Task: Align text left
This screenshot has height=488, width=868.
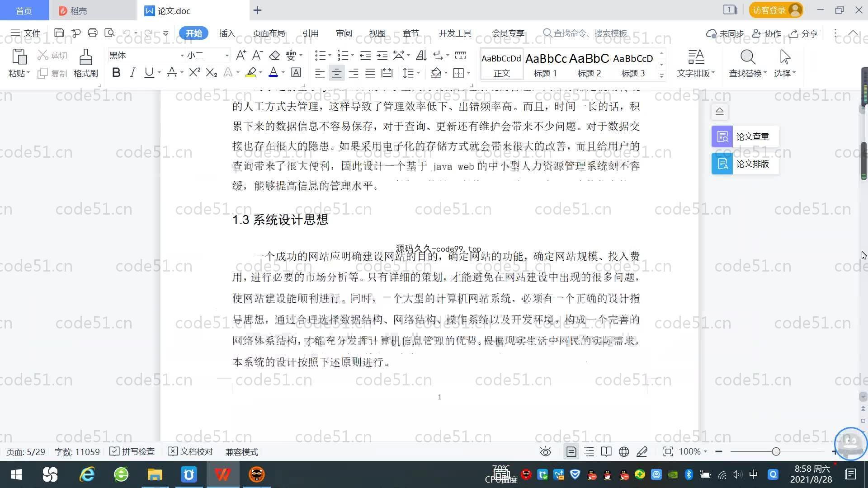Action: (320, 73)
